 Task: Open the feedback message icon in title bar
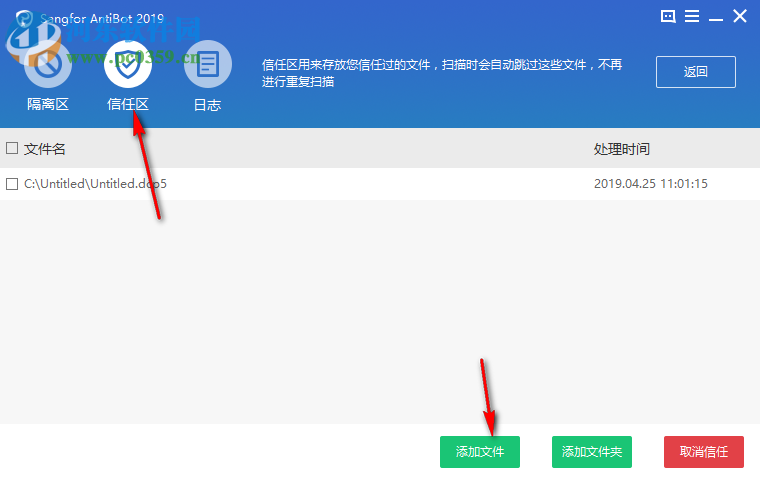668,16
